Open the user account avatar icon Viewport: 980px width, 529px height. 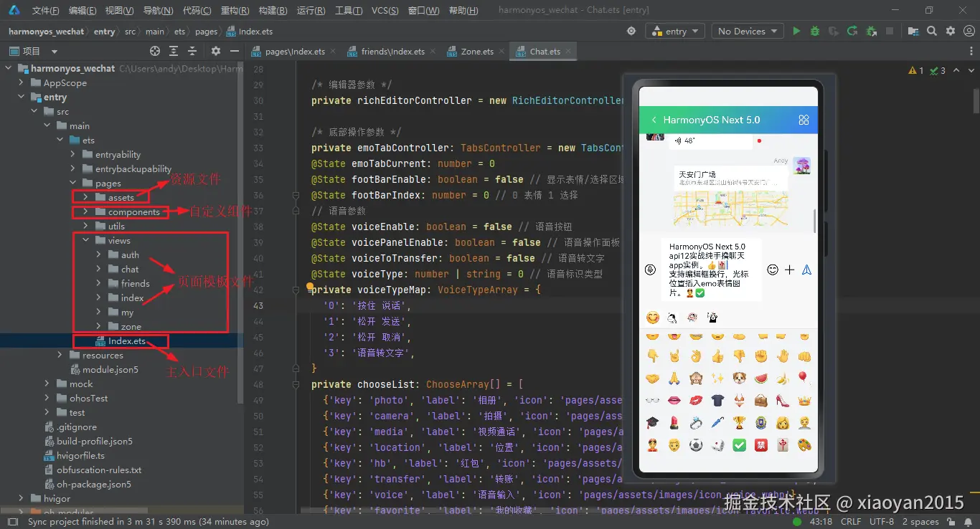point(969,32)
